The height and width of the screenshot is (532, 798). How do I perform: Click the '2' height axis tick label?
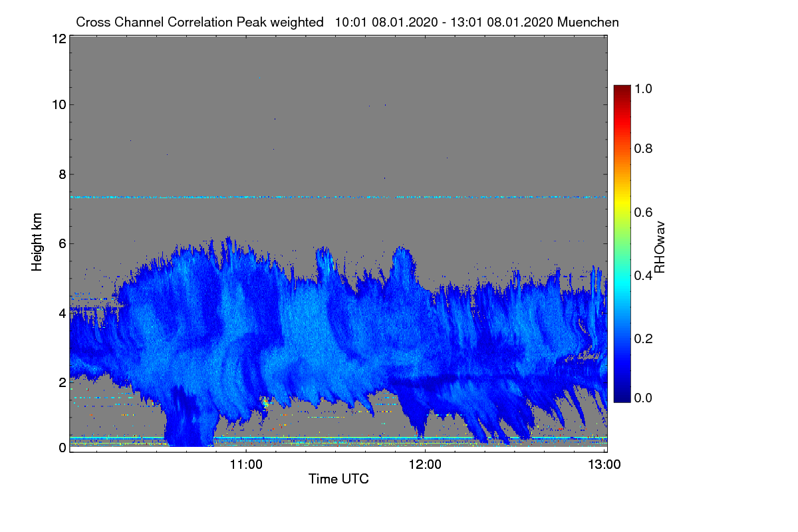click(62, 382)
